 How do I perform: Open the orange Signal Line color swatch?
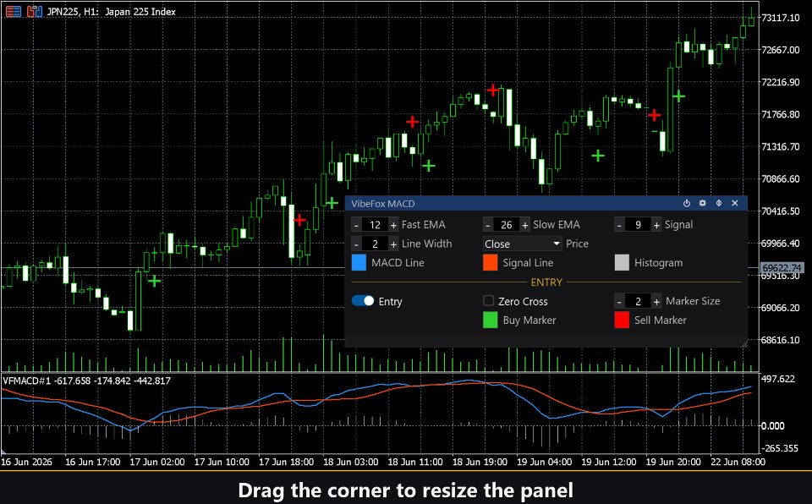[490, 263]
